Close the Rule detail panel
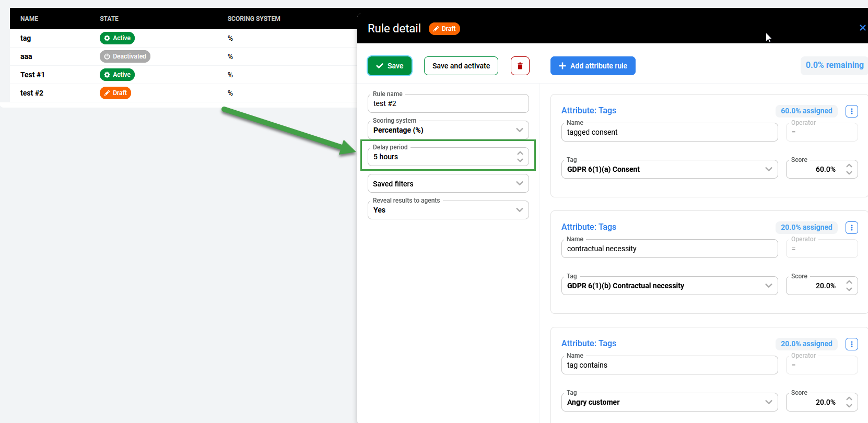This screenshot has width=868, height=423. [x=862, y=28]
